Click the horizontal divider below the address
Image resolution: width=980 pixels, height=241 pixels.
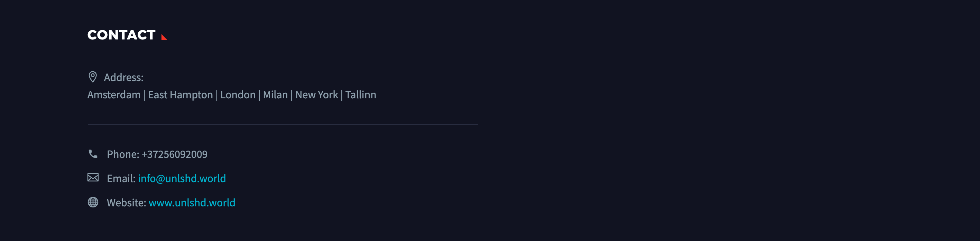[x=283, y=124]
